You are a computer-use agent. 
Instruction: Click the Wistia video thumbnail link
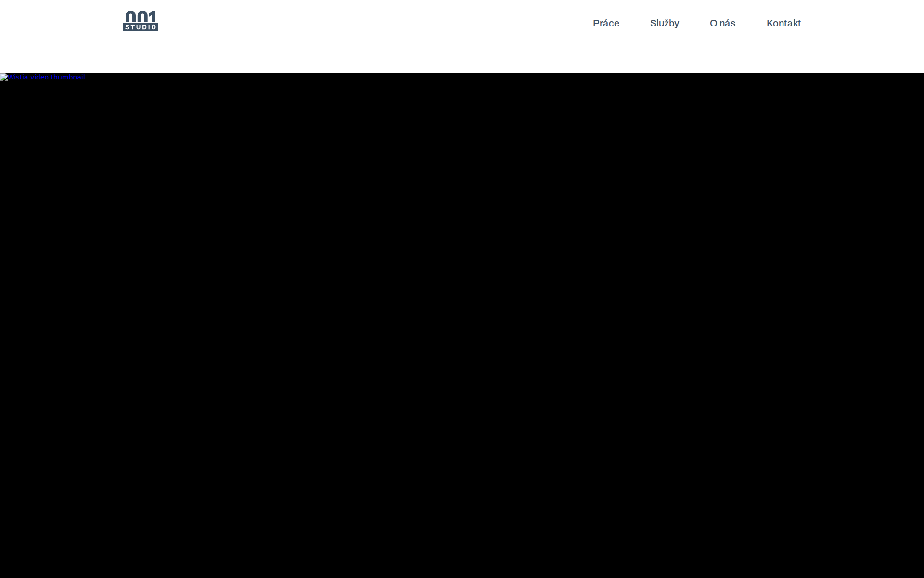[x=46, y=78]
